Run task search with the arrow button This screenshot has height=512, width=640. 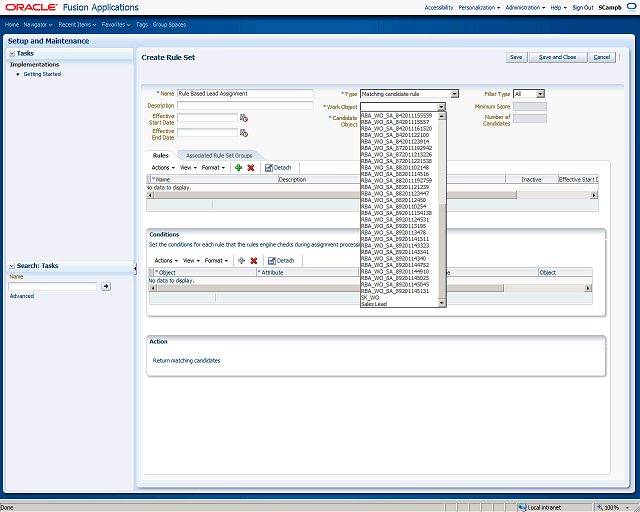point(106,286)
